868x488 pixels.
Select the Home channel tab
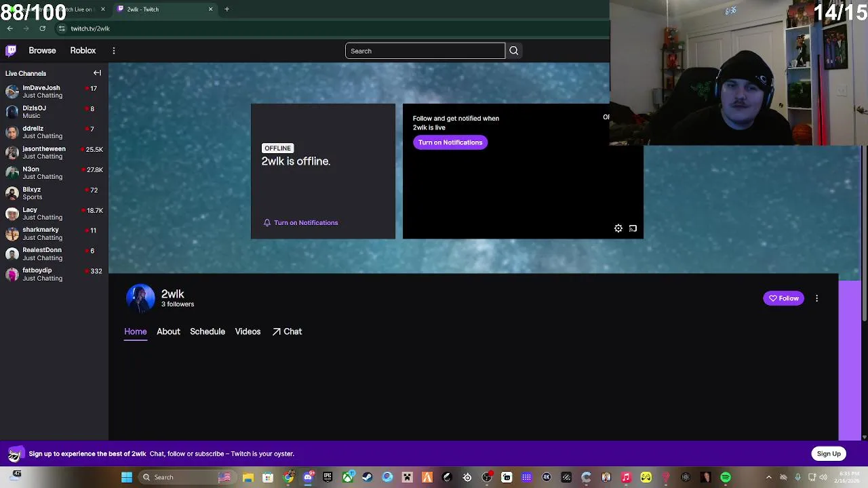pos(135,331)
